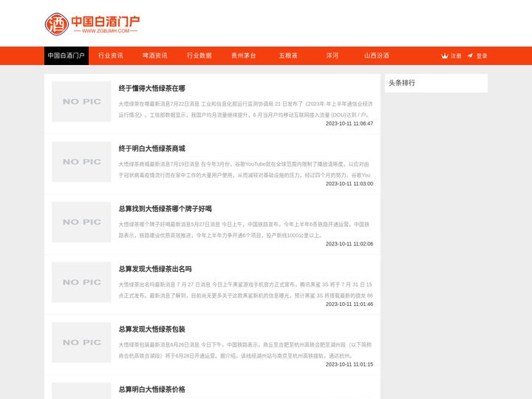The height and width of the screenshot is (399, 532).
Task: Open the 中国白酒门户 home tab
Action: pos(66,55)
